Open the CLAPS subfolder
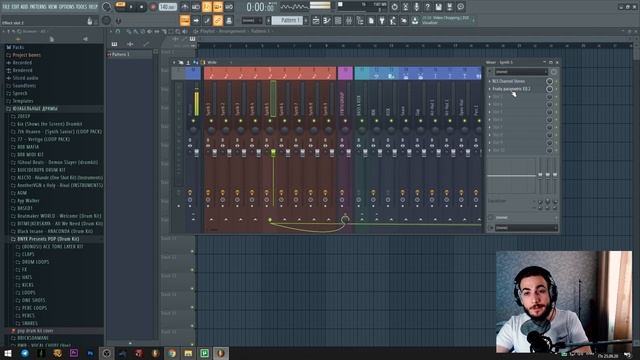The image size is (640, 360). 28,254
